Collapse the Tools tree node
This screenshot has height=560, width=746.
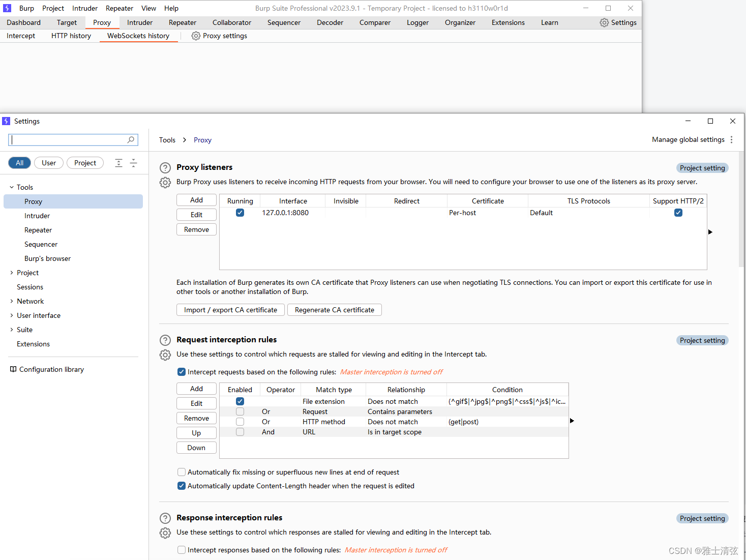12,187
